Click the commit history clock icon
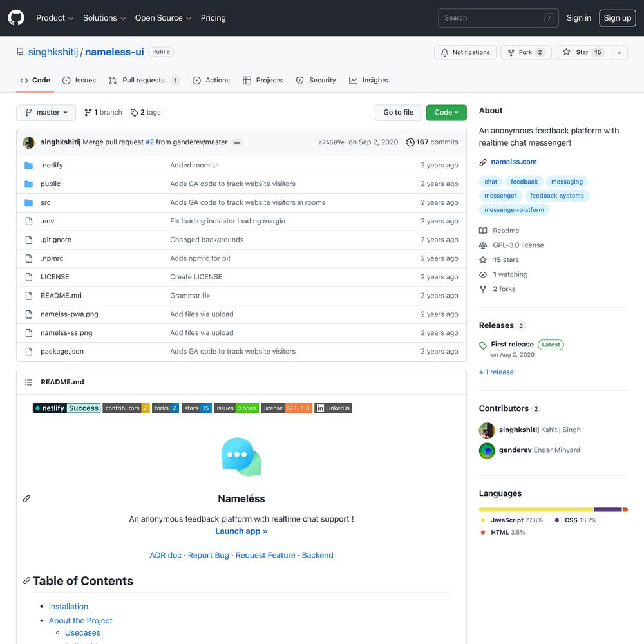644x644 pixels. 410,142
